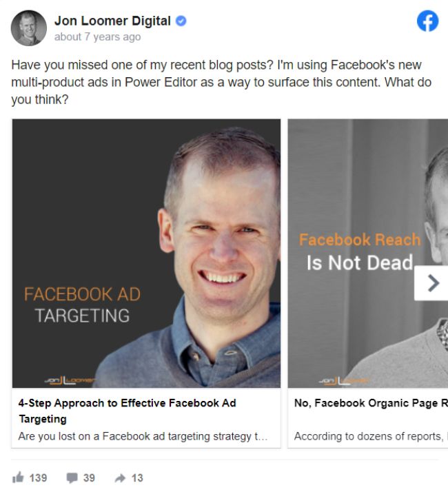Click the post text about multi-product ads
Viewport: 448px width, 494px height.
(221, 82)
